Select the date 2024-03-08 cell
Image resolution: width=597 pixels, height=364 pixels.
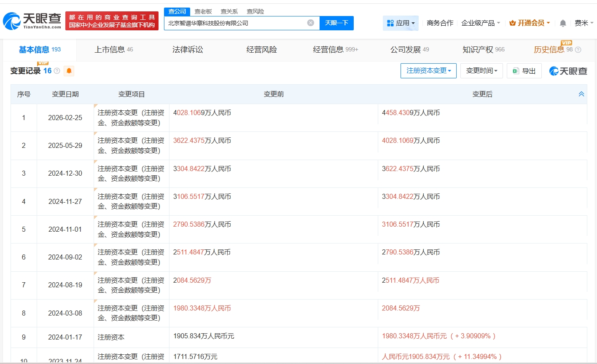[65, 313]
